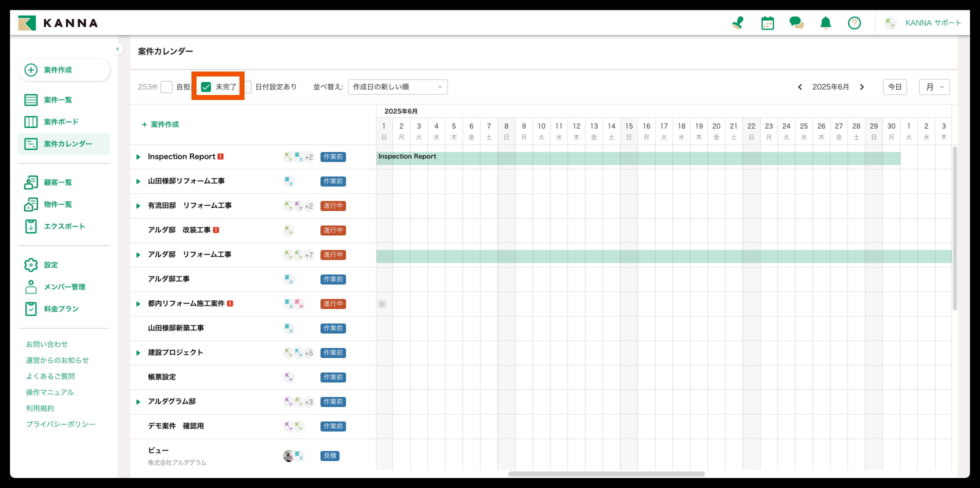Click the left arrow in the 都内リフォーム施工案件 row
The image size is (980, 488).
[382, 304]
